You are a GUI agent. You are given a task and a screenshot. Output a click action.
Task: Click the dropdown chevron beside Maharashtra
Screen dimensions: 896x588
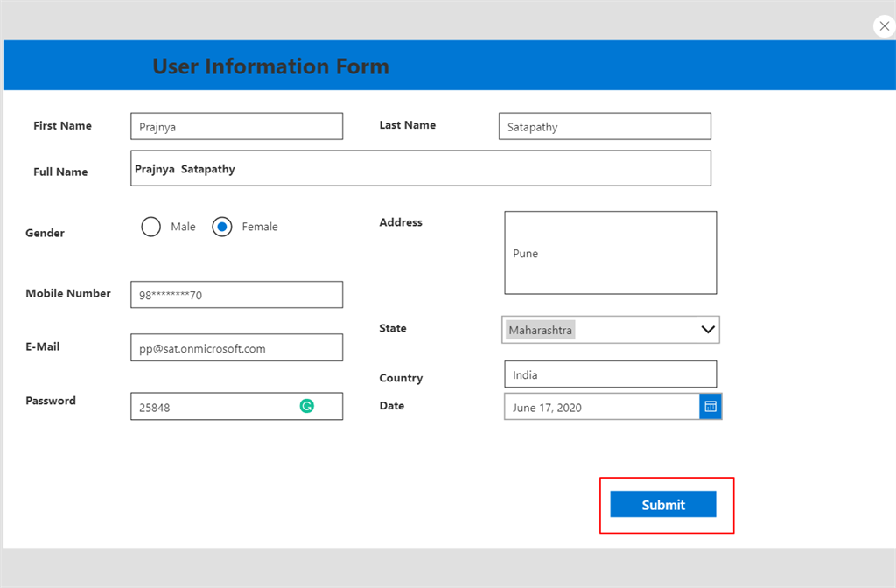point(708,329)
